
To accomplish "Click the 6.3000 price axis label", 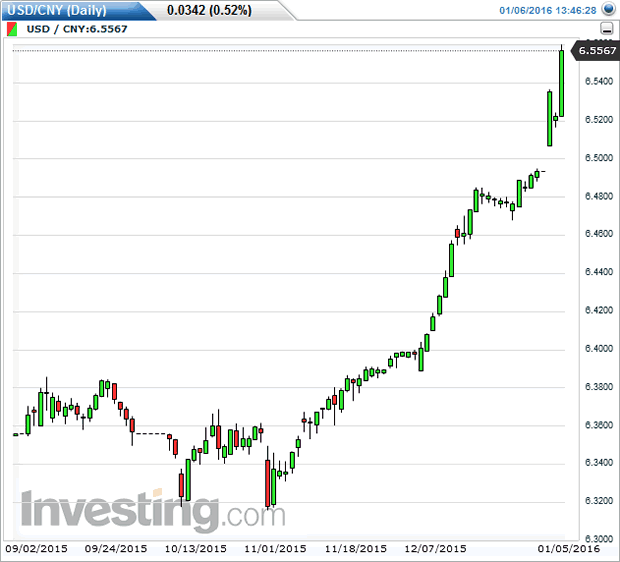I will 599,539.
